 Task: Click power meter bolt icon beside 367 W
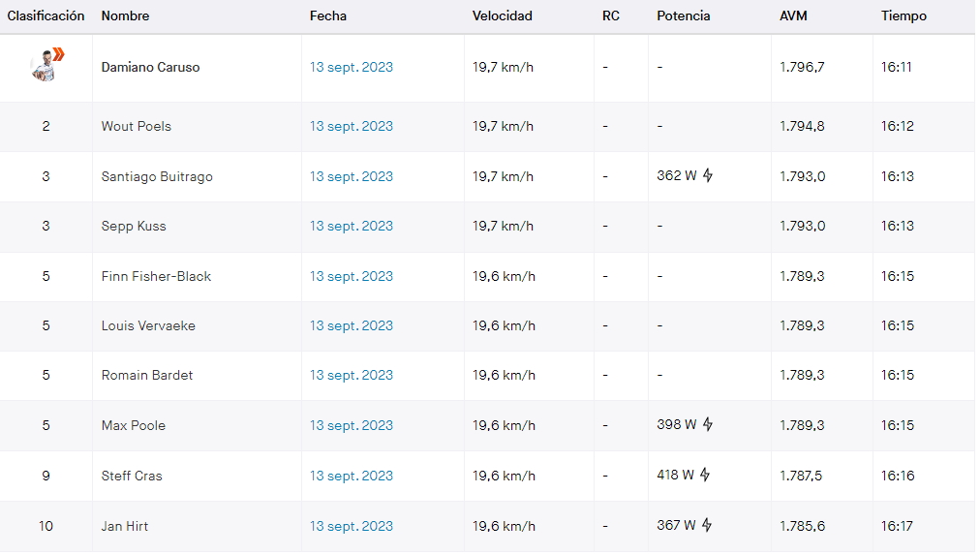[x=706, y=525]
